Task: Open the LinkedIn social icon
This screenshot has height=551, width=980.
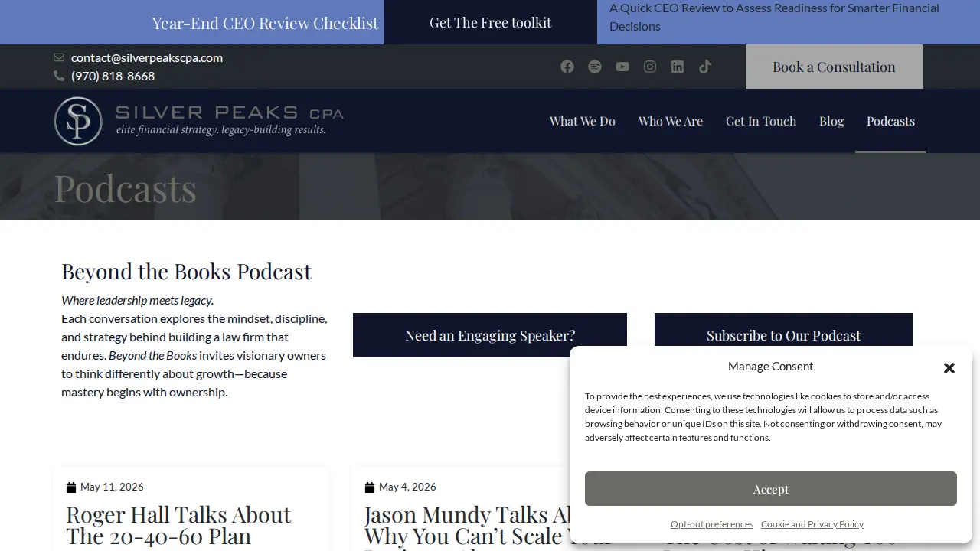Action: pos(678,67)
